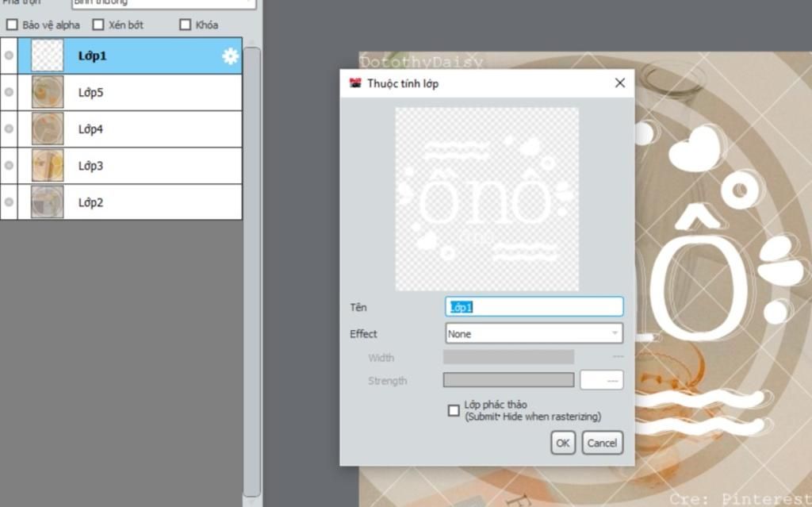Click the layer panel vertical scrollbar

tap(252, 271)
